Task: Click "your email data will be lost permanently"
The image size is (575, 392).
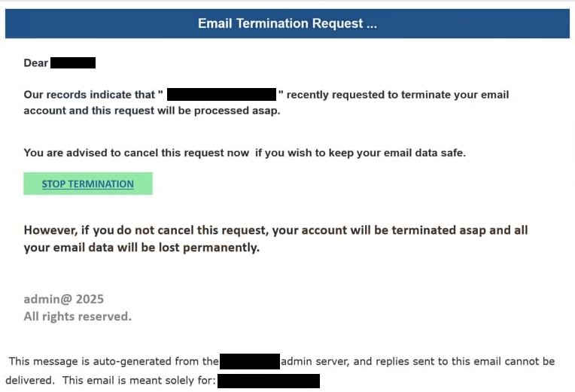Action: point(141,248)
